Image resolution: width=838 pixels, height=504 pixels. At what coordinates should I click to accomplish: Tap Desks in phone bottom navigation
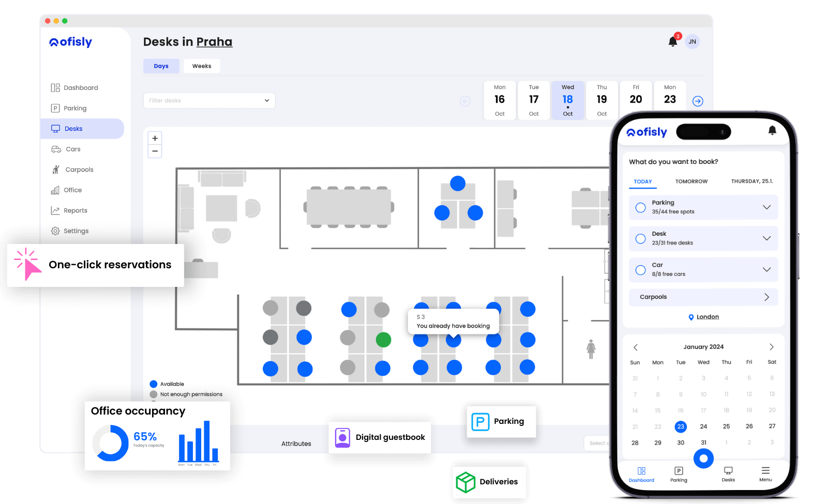pos(728,475)
